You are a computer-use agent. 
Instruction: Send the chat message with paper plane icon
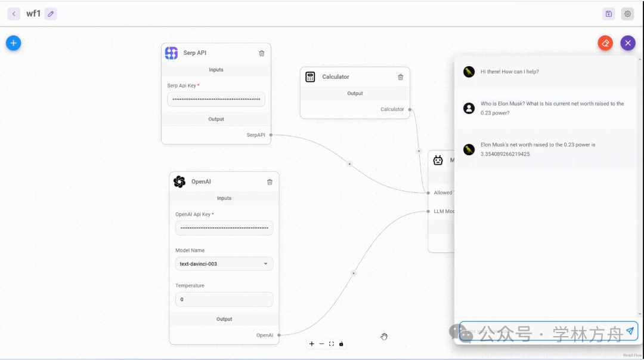point(630,331)
